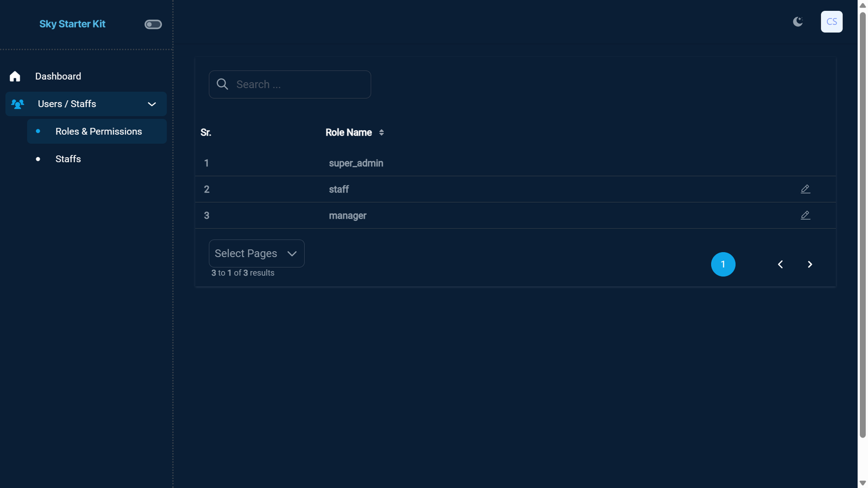Open the CS user avatar menu

pos(831,22)
